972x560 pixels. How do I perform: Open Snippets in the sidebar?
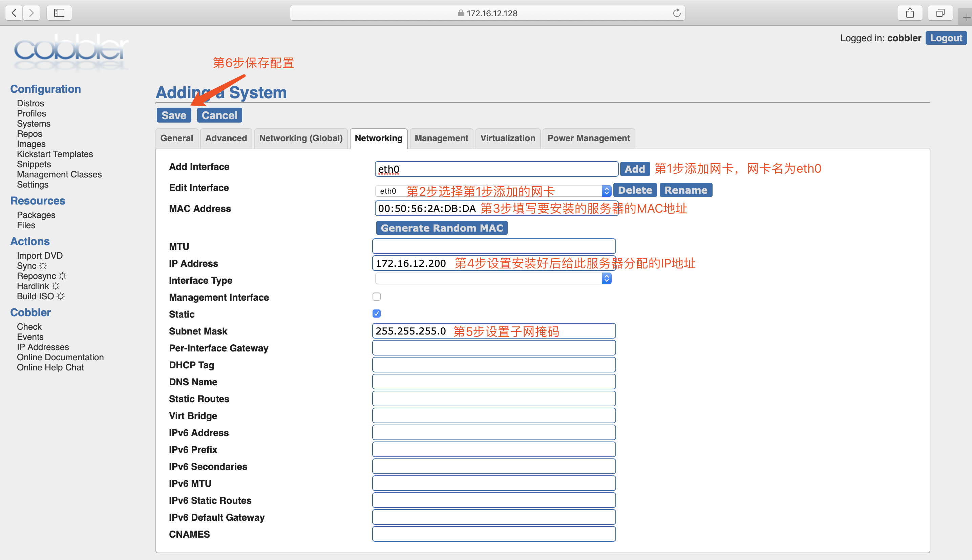pos(34,164)
